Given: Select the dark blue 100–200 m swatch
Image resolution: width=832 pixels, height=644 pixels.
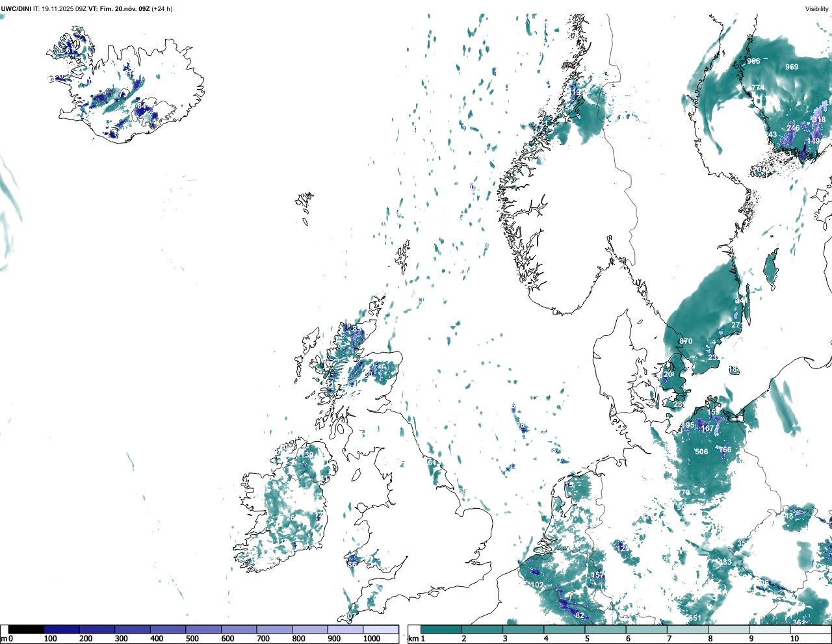Looking at the screenshot, I should (x=62, y=629).
